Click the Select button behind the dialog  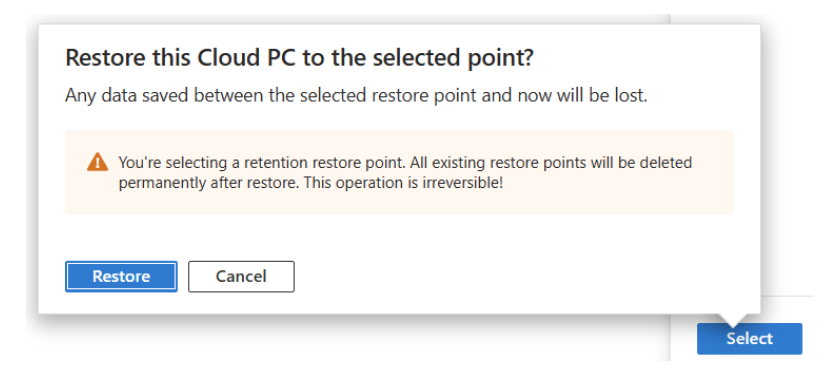pyautogui.click(x=749, y=339)
